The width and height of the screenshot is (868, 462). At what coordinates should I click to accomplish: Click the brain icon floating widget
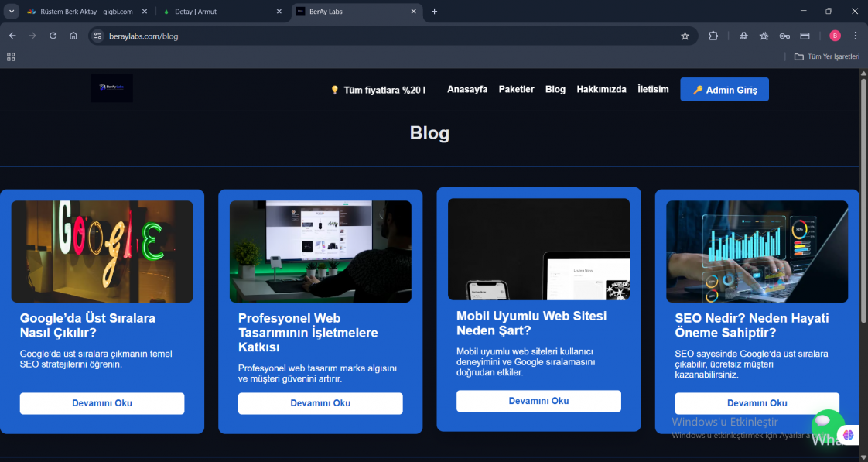[849, 436]
